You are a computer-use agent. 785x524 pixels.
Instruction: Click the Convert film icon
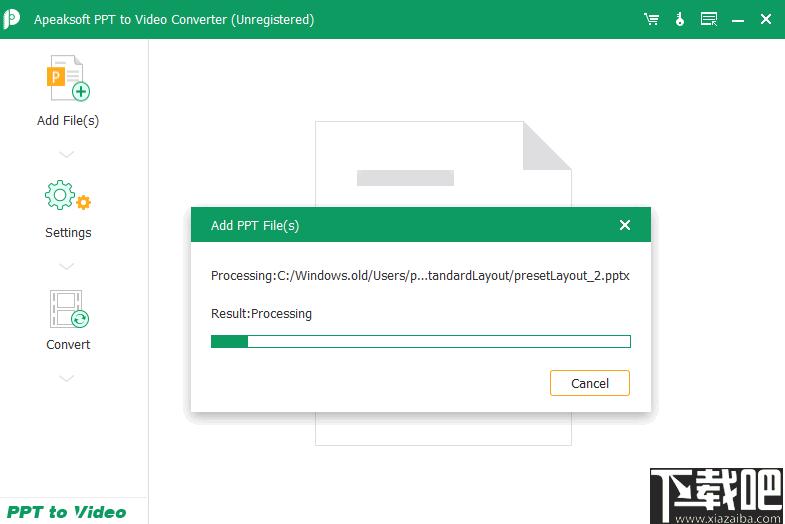69,309
